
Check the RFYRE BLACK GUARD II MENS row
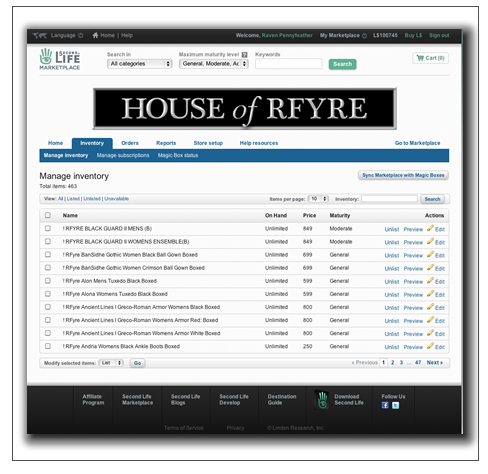coord(48,228)
